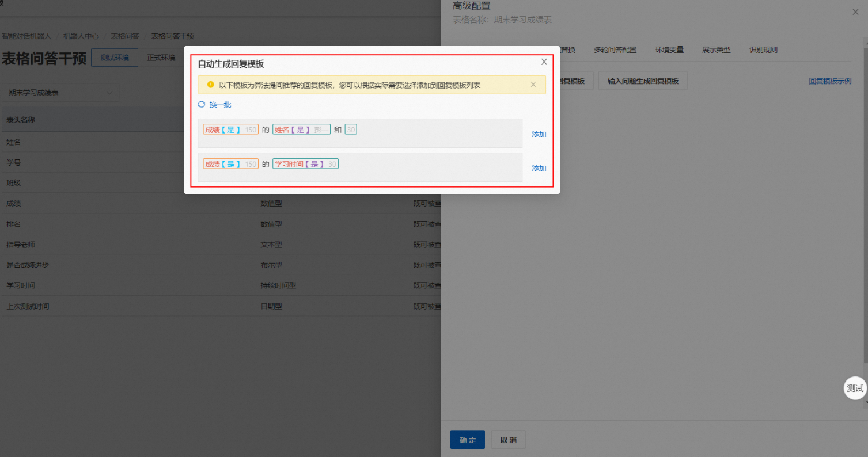Select the 成绩【是】150 tag beside 姓名

(x=230, y=130)
